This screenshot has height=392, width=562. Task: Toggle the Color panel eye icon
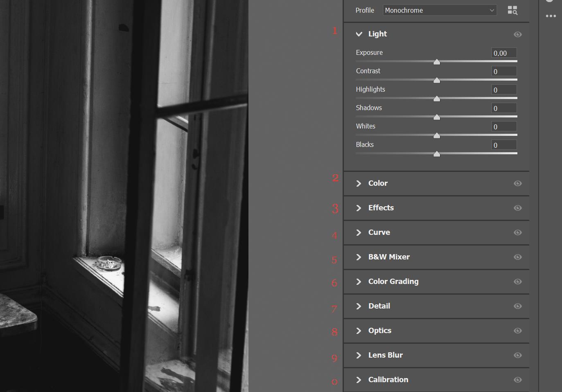(x=517, y=183)
